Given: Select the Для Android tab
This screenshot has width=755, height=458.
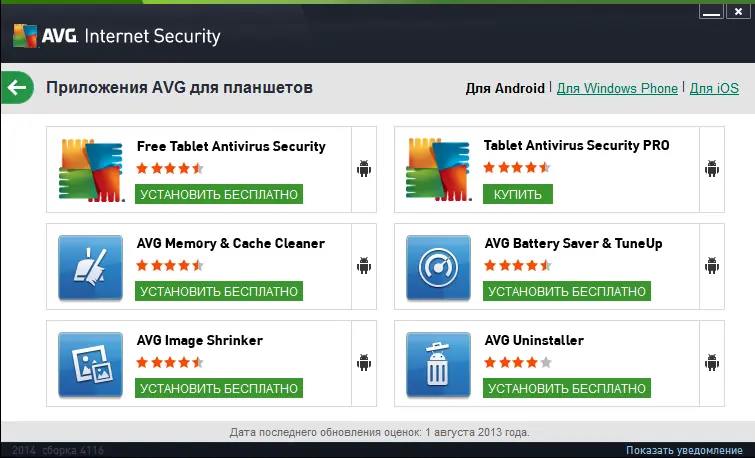Looking at the screenshot, I should click(505, 88).
